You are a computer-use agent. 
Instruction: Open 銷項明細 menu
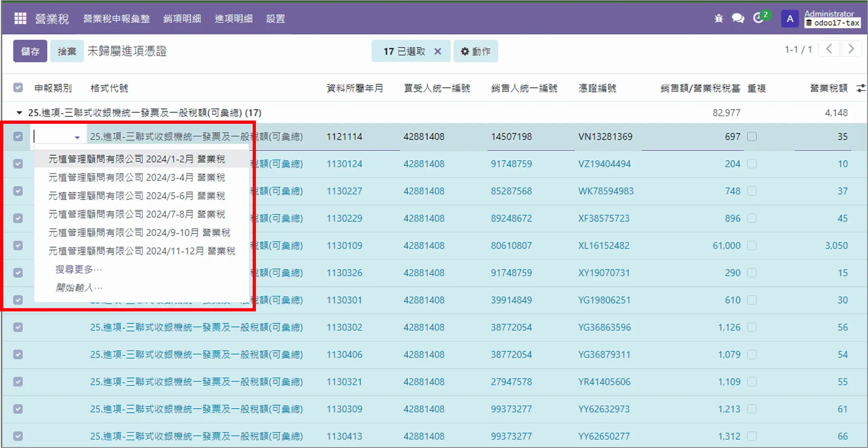[x=182, y=19]
